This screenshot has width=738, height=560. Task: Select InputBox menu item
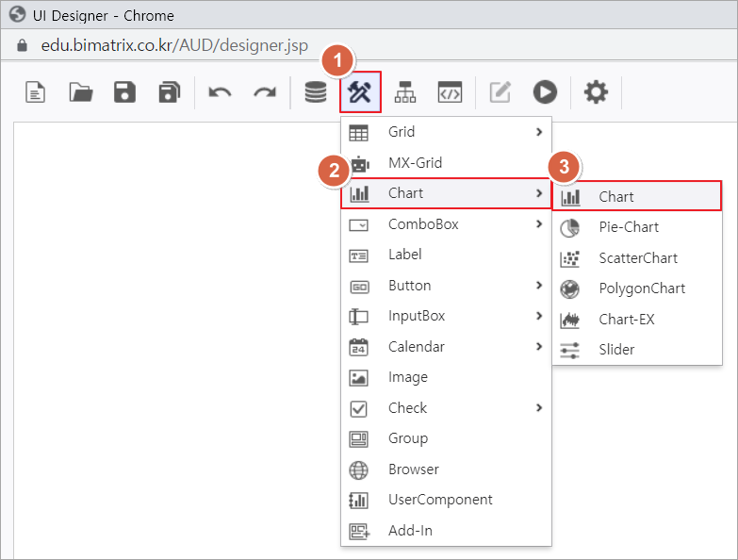446,316
